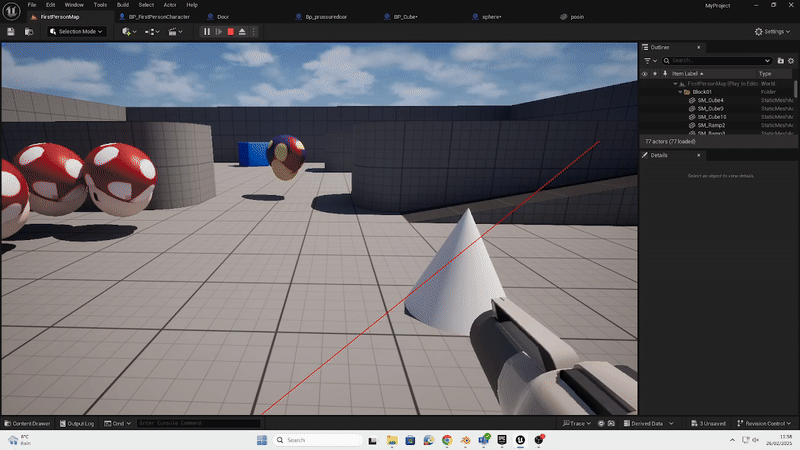
Task: Eject from the player controller
Action: tap(242, 32)
